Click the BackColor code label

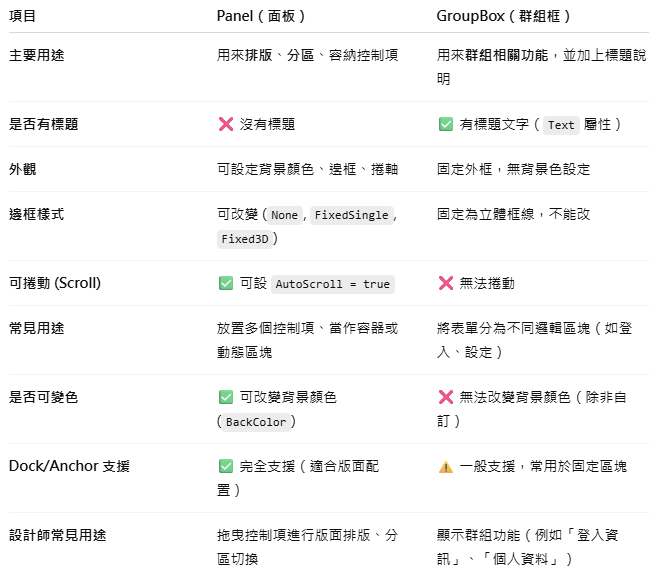[x=256, y=422]
